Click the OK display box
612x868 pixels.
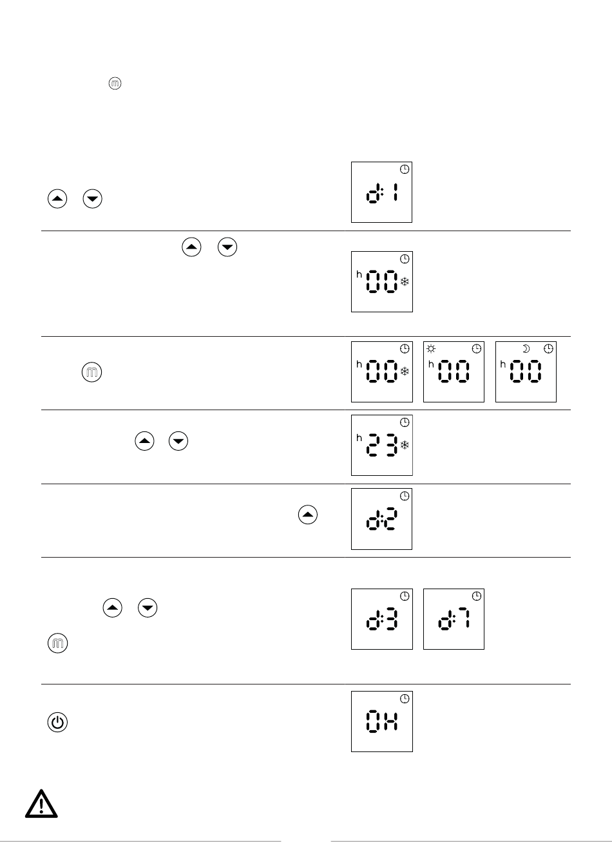pyautogui.click(x=382, y=721)
